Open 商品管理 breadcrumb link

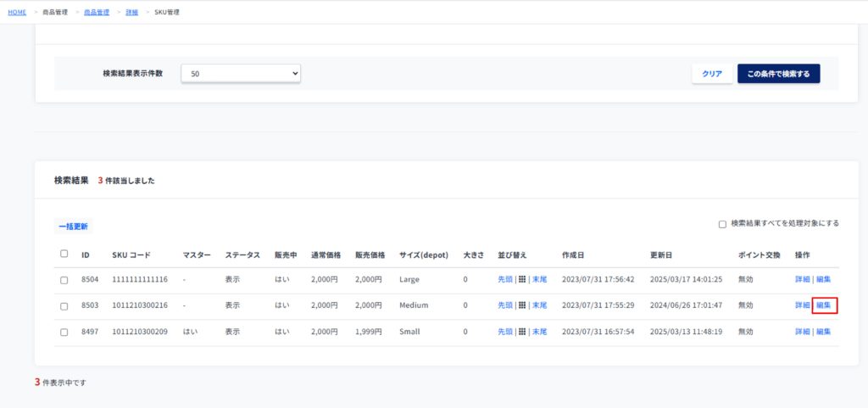pos(96,13)
